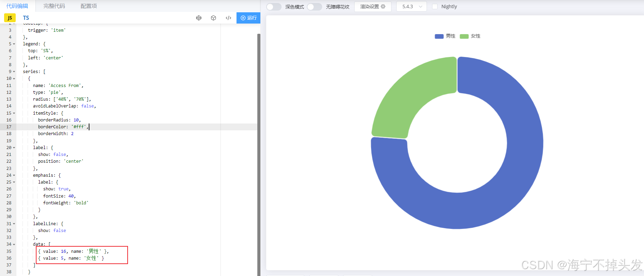Click the borderWidth: 2 code line

56,134
